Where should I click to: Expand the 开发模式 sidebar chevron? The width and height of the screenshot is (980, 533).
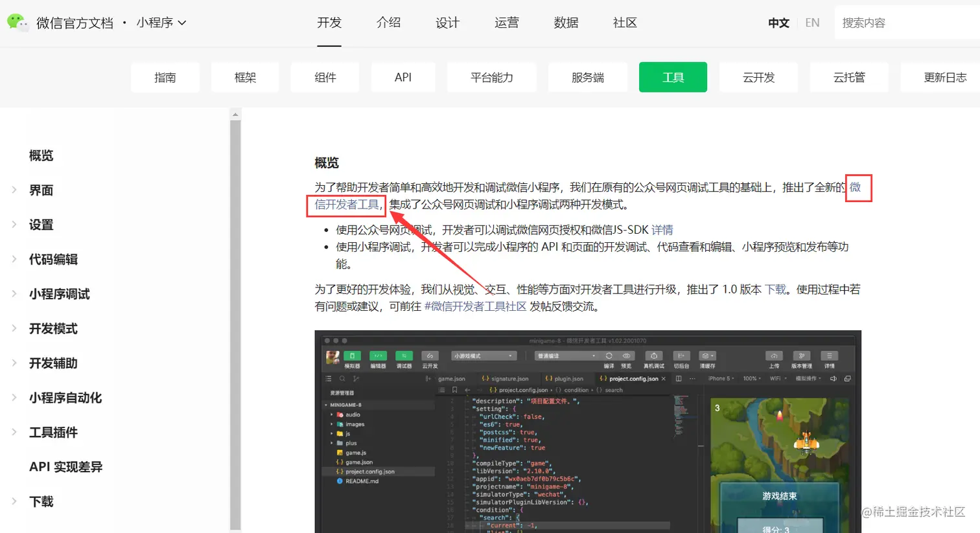[14, 328]
